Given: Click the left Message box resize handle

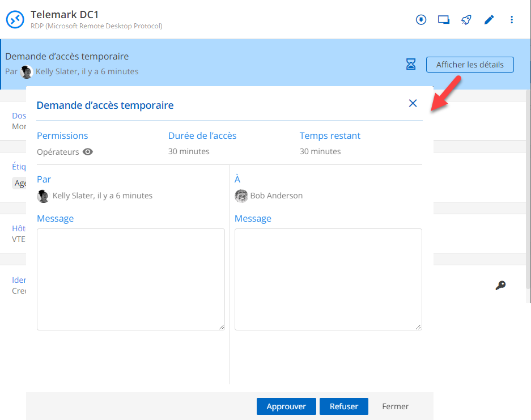Looking at the screenshot, I should coord(222,327).
